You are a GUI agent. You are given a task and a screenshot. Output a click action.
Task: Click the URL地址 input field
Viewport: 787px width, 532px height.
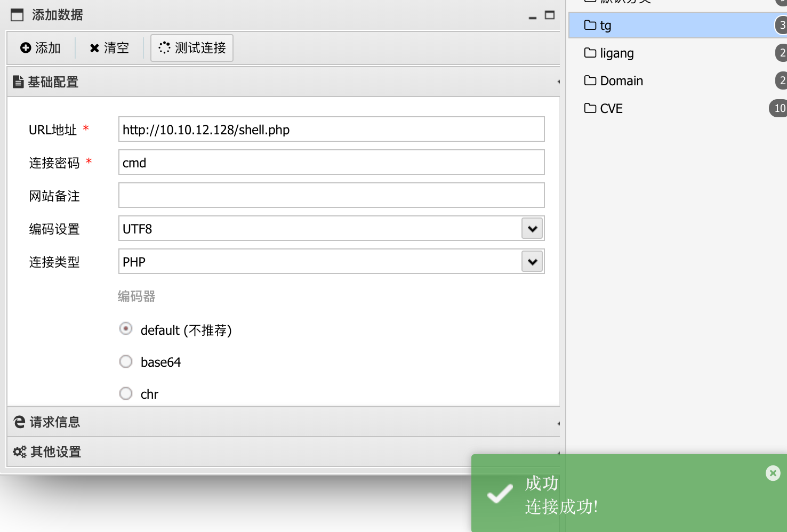coord(331,130)
